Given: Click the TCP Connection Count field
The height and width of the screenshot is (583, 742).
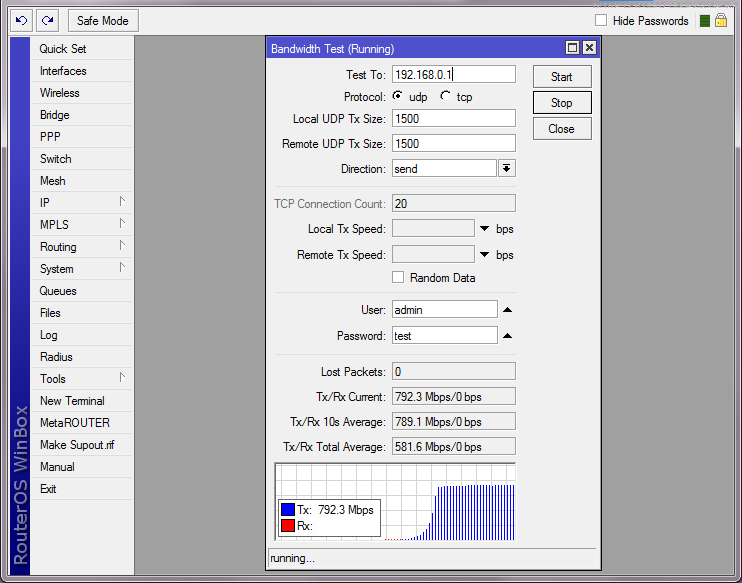Looking at the screenshot, I should pos(453,203).
